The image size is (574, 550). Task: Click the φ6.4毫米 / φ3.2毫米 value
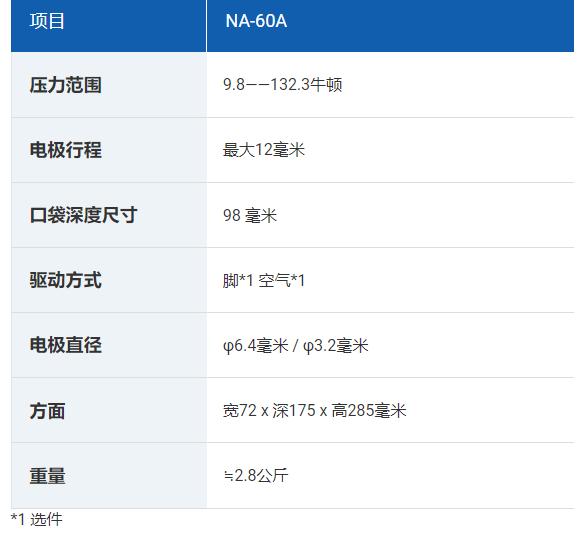pos(295,346)
